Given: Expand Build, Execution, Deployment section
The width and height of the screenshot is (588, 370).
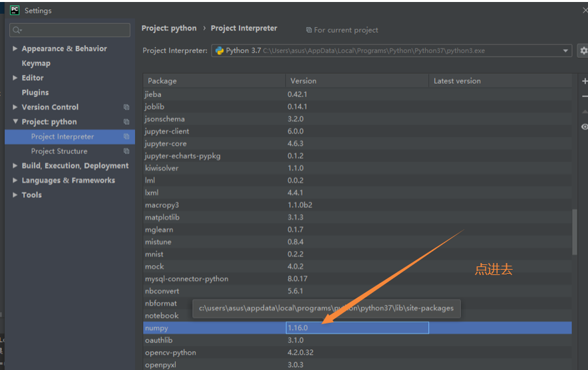Looking at the screenshot, I should (x=15, y=165).
